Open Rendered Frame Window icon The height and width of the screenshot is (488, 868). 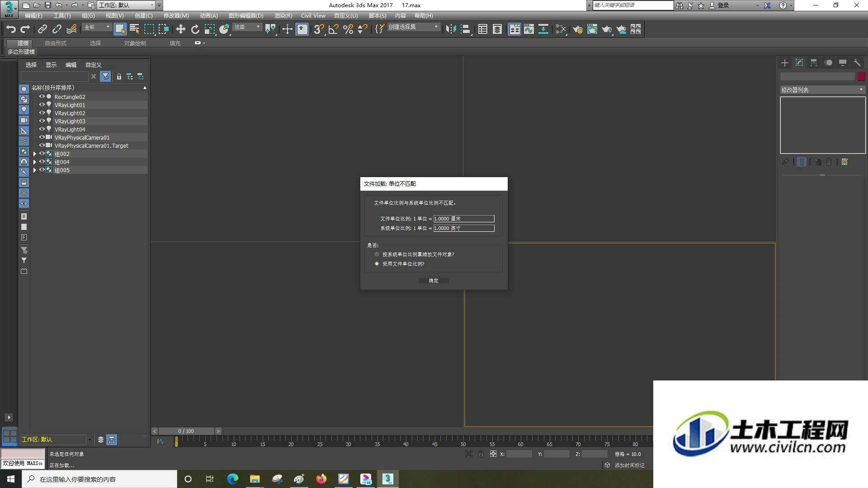coord(592,29)
